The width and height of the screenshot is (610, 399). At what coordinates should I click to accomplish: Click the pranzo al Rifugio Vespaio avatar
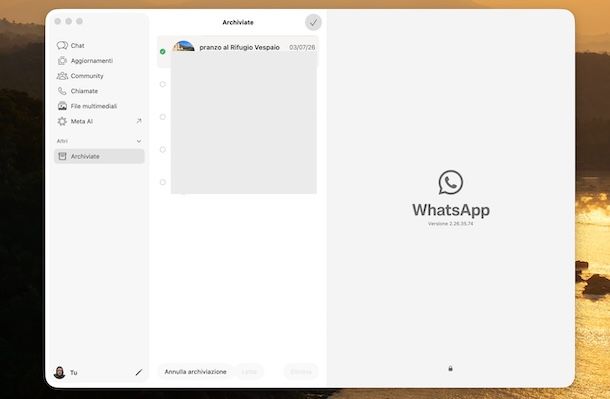184,46
